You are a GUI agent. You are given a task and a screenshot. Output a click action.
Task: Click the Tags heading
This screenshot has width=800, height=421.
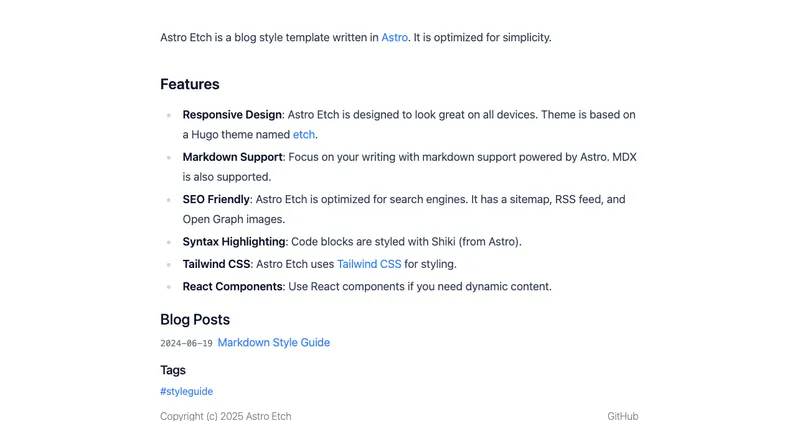point(173,370)
